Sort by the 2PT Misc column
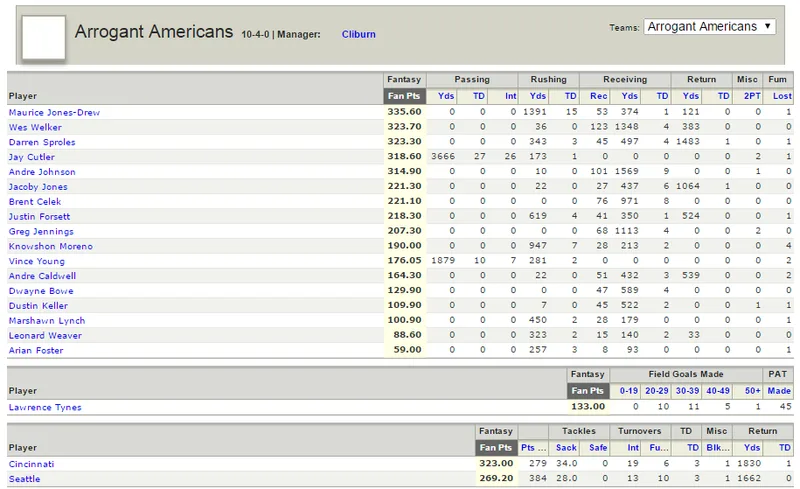 (752, 96)
